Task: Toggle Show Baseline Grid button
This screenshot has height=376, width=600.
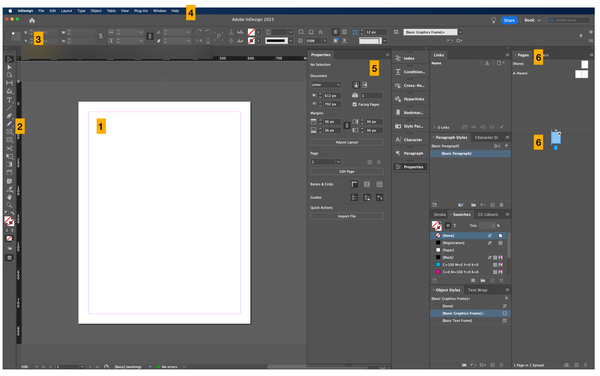Action: point(367,184)
